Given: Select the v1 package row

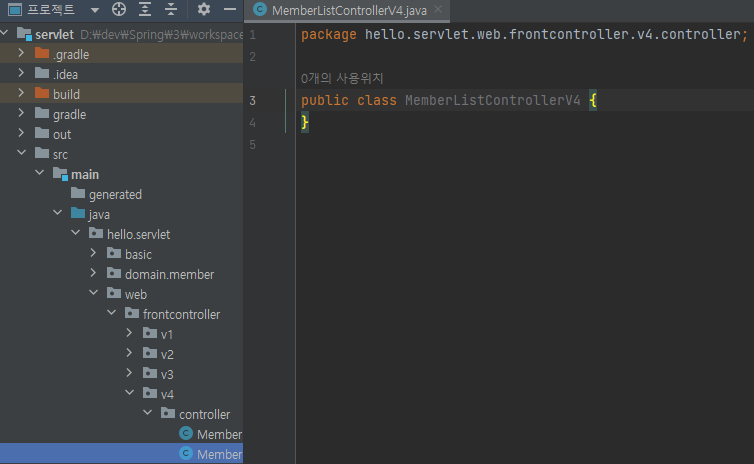Looking at the screenshot, I should 121,334.
